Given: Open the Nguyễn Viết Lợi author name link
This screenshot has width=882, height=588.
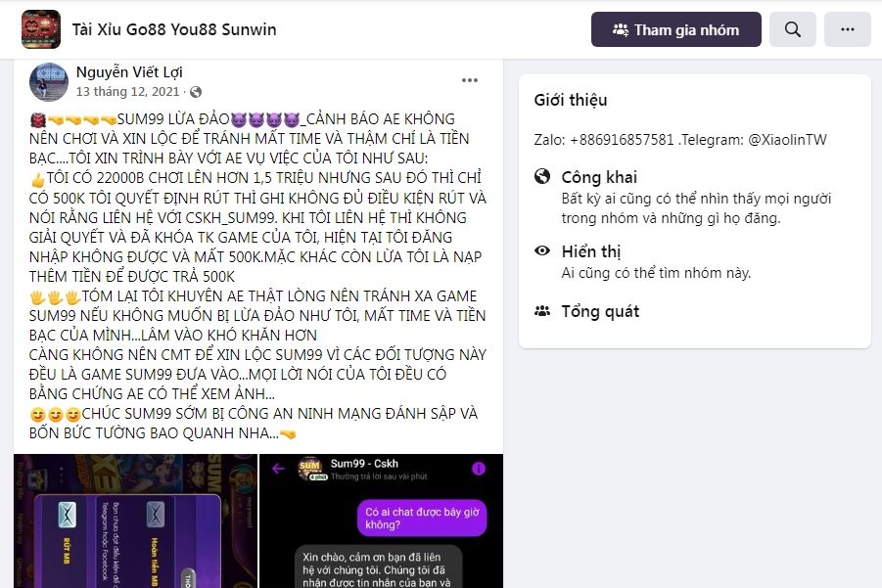Looking at the screenshot, I should pyautogui.click(x=129, y=72).
